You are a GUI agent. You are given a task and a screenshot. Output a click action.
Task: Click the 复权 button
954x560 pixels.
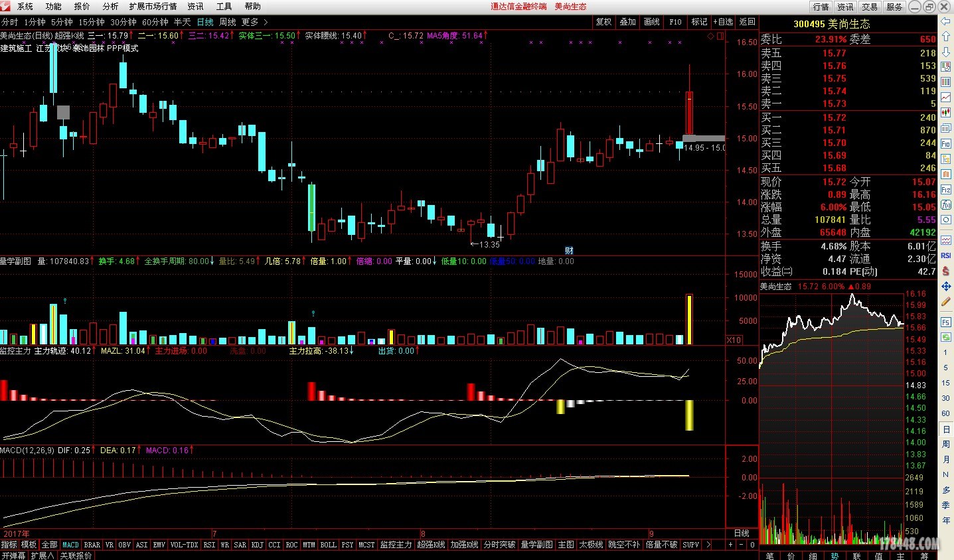coord(603,22)
